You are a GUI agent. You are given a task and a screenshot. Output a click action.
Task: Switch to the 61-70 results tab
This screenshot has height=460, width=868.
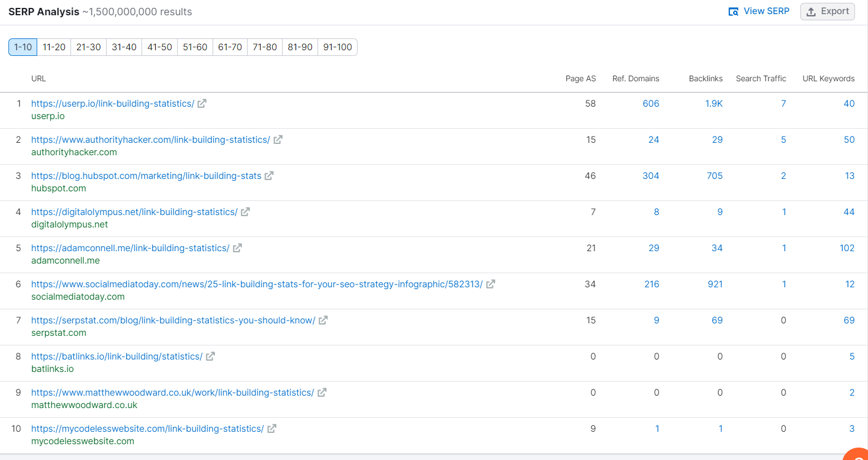[x=230, y=47]
